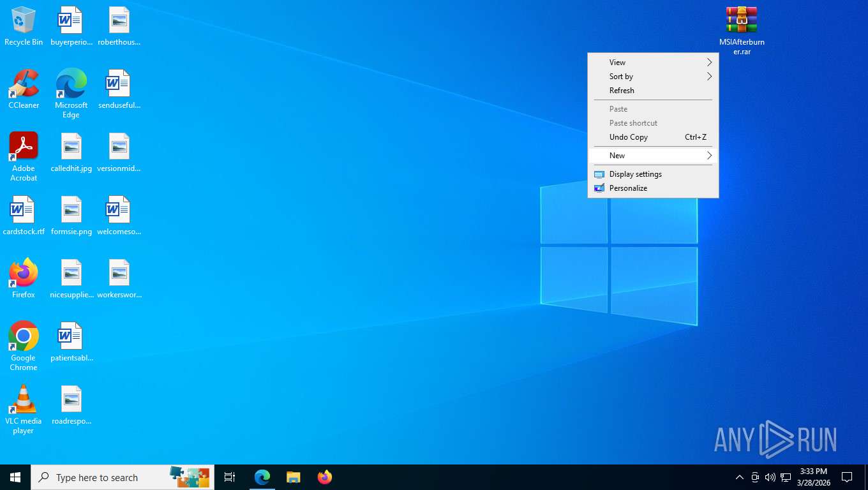Click the puzzle search highlight icon

point(190,477)
